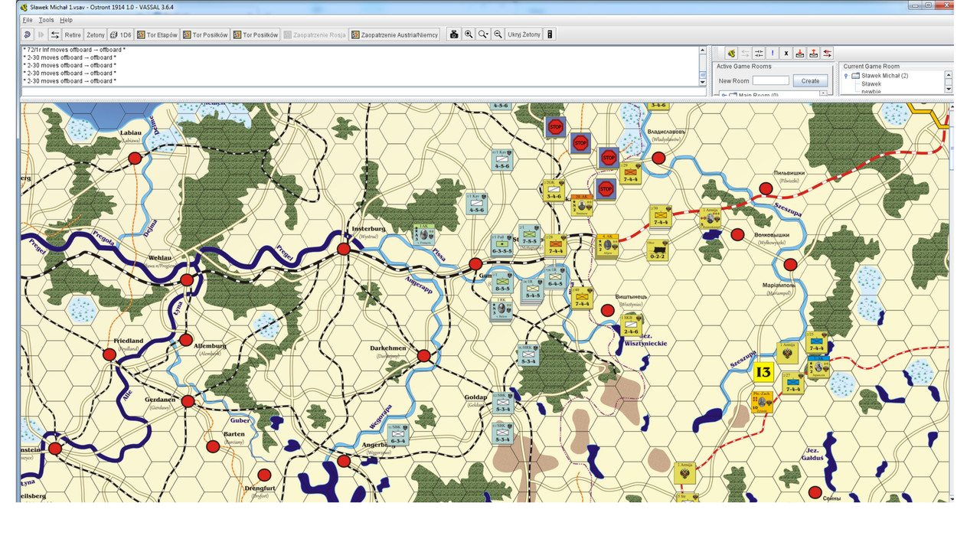Click the yellow 13 turn marker counter
Image resolution: width=980 pixels, height=552 pixels.
(763, 372)
